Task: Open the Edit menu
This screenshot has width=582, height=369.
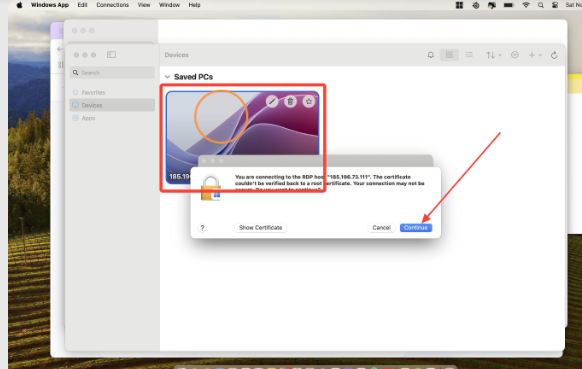Action: pyautogui.click(x=82, y=5)
